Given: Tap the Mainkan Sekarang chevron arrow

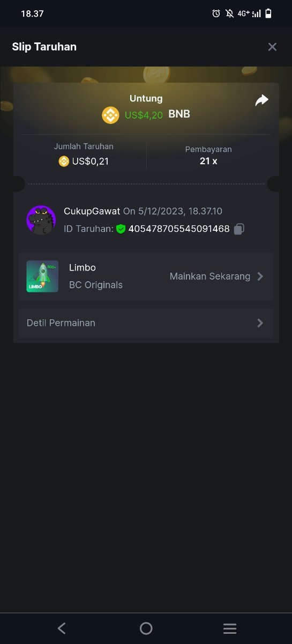Looking at the screenshot, I should (260, 276).
